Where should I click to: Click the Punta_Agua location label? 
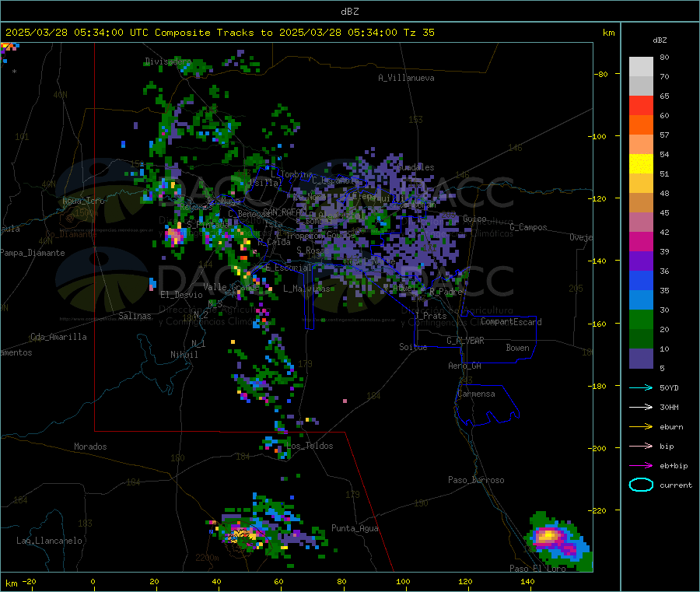tap(355, 528)
